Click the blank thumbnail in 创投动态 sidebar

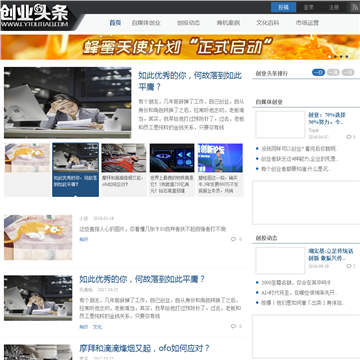click(x=280, y=260)
